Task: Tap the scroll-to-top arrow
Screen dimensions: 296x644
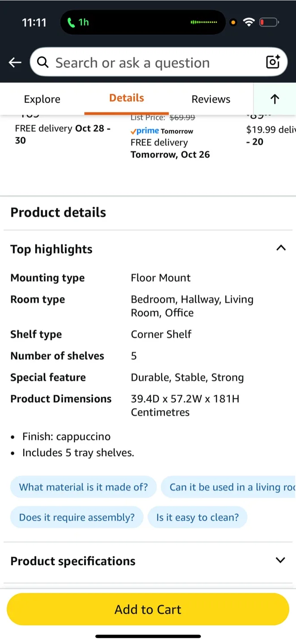Action: point(274,99)
